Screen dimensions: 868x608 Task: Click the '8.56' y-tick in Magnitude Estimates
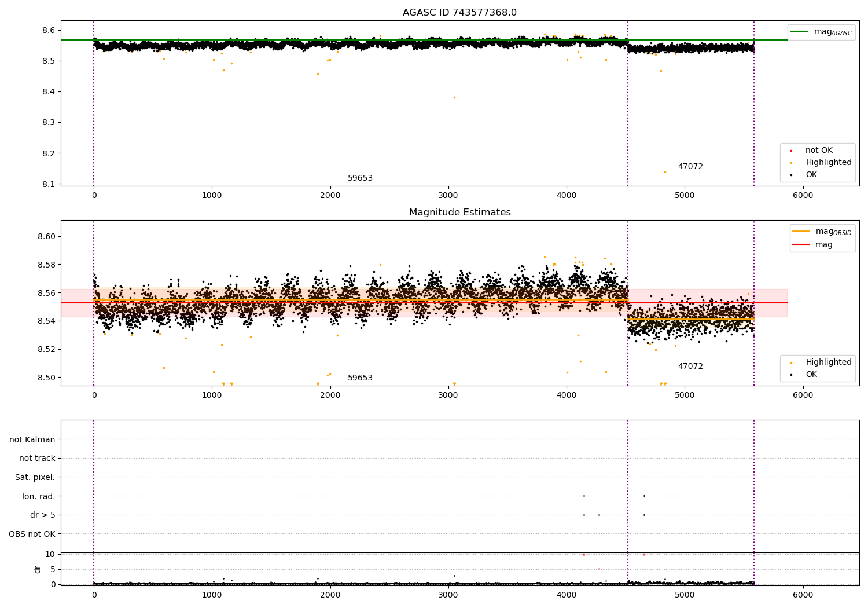(46, 293)
